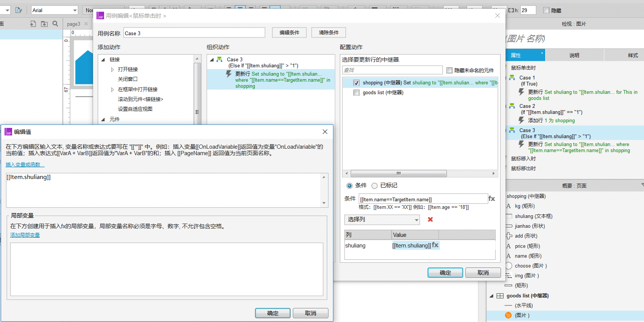Click the orange image icon in the outline
This screenshot has height=322, width=644.
click(508, 315)
